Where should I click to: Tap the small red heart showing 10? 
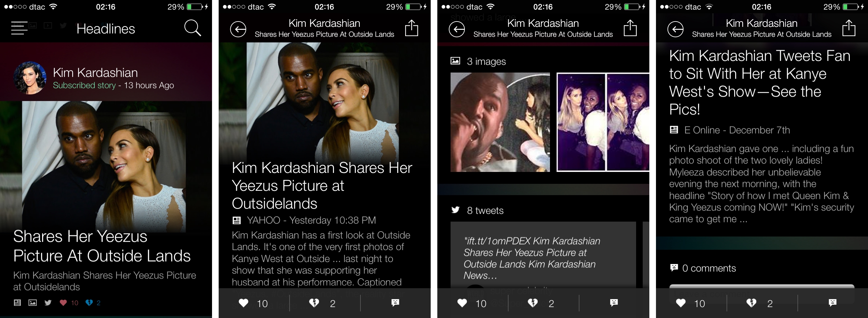pos(63,302)
